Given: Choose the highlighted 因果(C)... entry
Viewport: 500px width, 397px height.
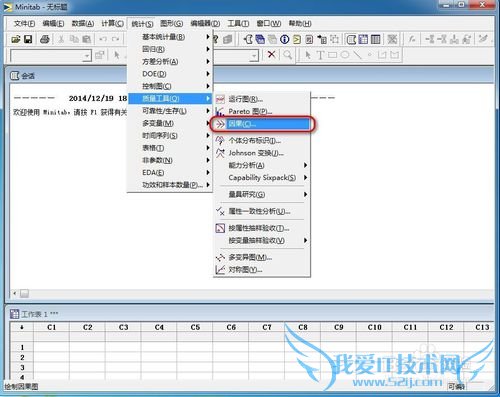Looking at the screenshot, I should tap(262, 124).
